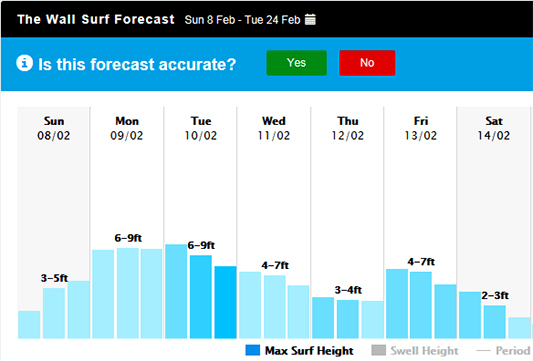Click the blue Max Surf Height swatch
Image resolution: width=533 pixels, height=361 pixels.
253,350
